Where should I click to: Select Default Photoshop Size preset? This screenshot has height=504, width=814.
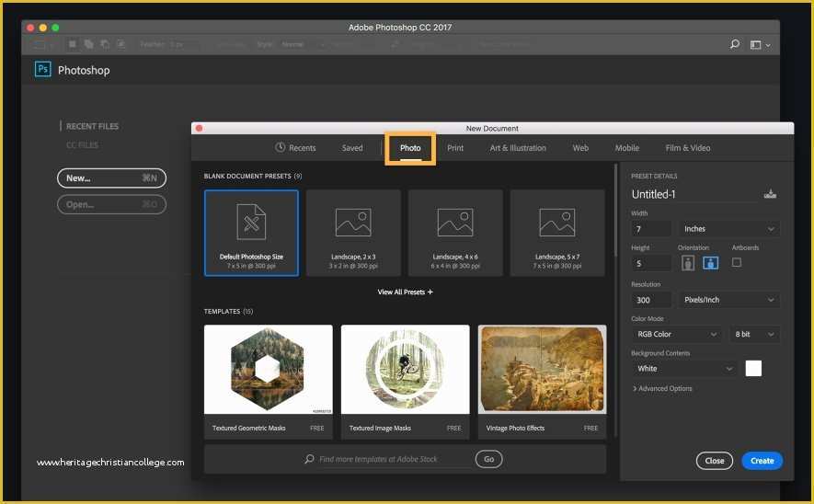(251, 233)
